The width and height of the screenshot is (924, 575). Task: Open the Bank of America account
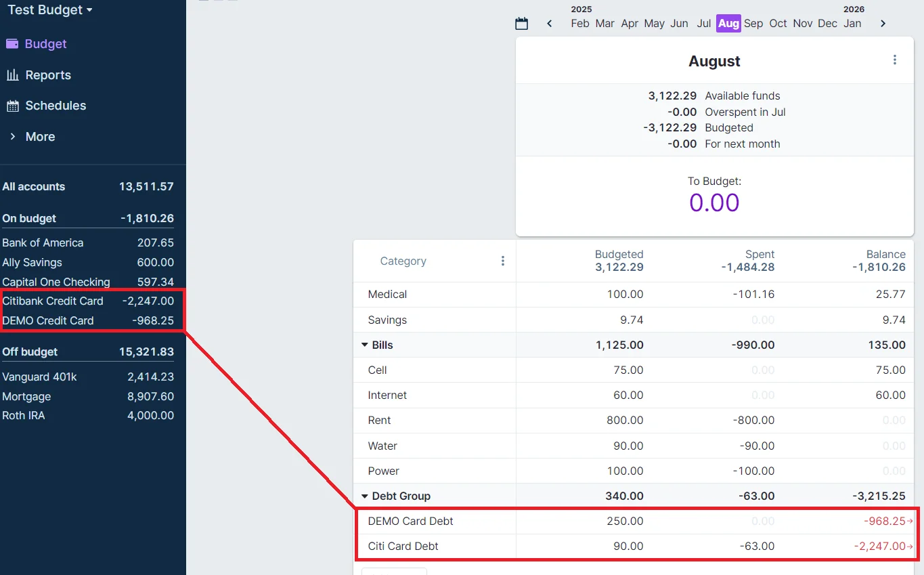[43, 243]
